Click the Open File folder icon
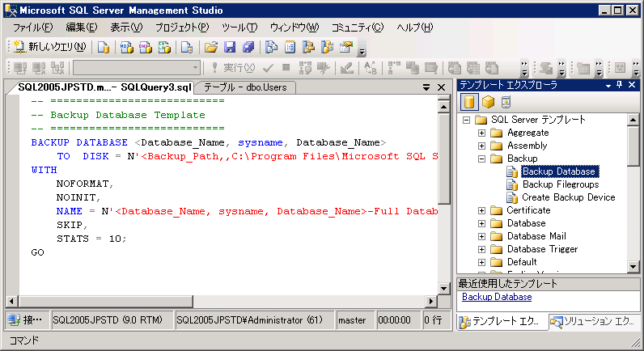The width and height of the screenshot is (644, 351). click(211, 47)
